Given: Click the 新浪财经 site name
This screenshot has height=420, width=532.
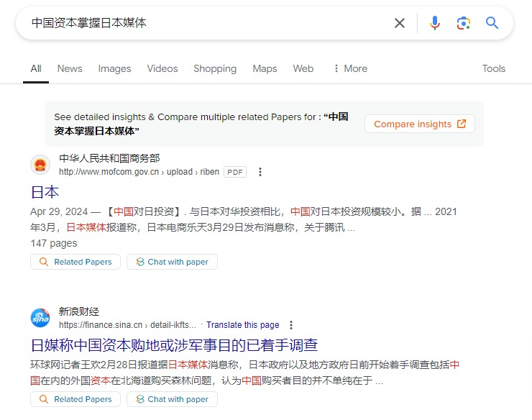Looking at the screenshot, I should coord(79,311).
